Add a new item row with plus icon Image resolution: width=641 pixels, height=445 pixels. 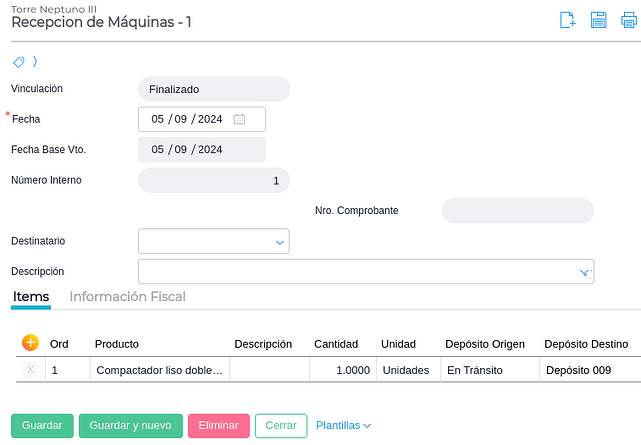click(x=30, y=343)
